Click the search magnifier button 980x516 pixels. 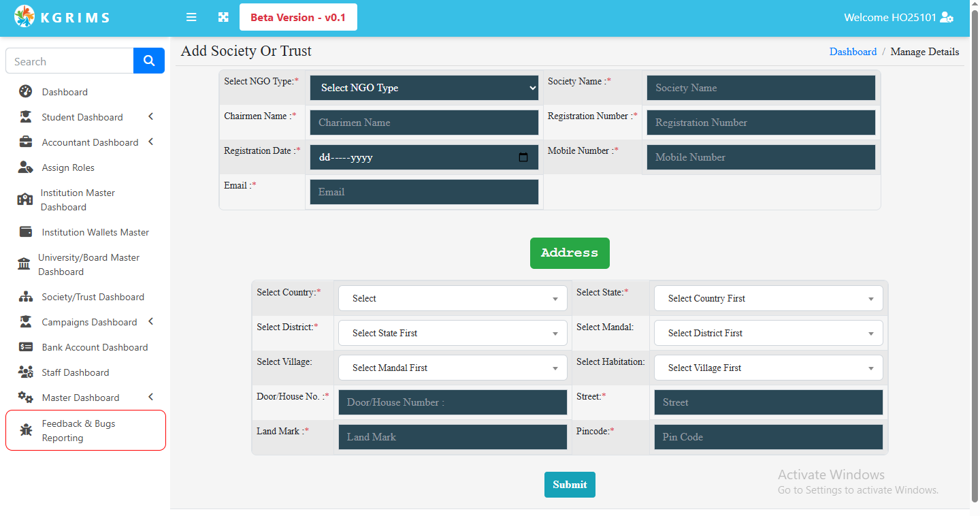tap(149, 61)
